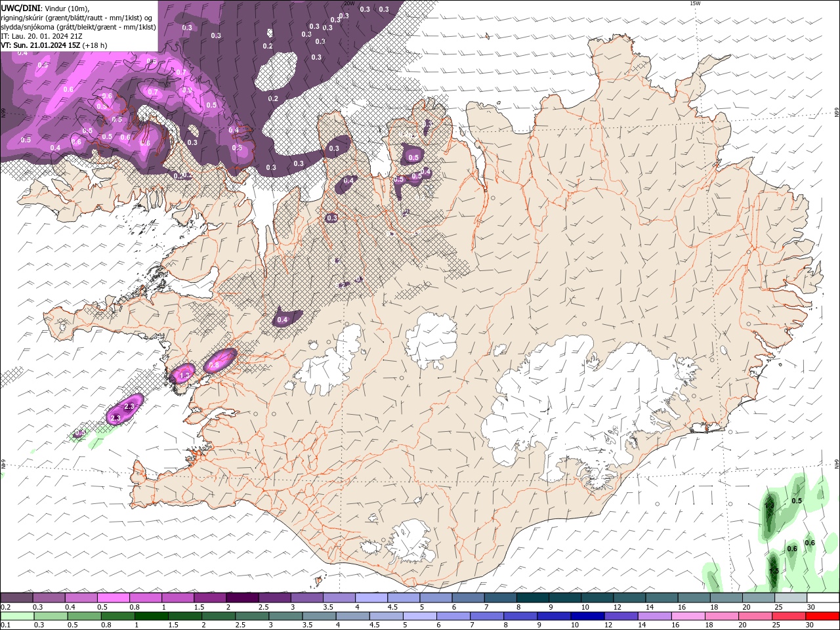Viewport: 840px width, 630px height.
Task: Select the 'rigning/skúrir' legend description line
Action: [76, 17]
